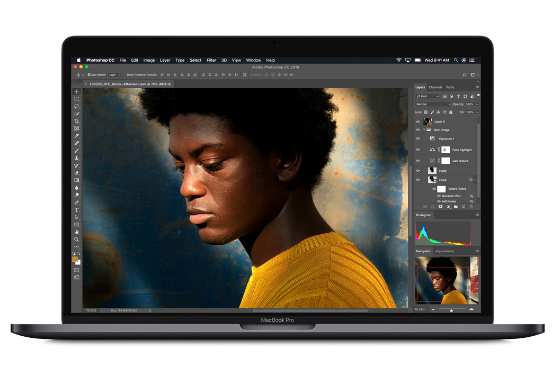
Task: Open the Layers panel menu
Action: pyautogui.click(x=477, y=87)
